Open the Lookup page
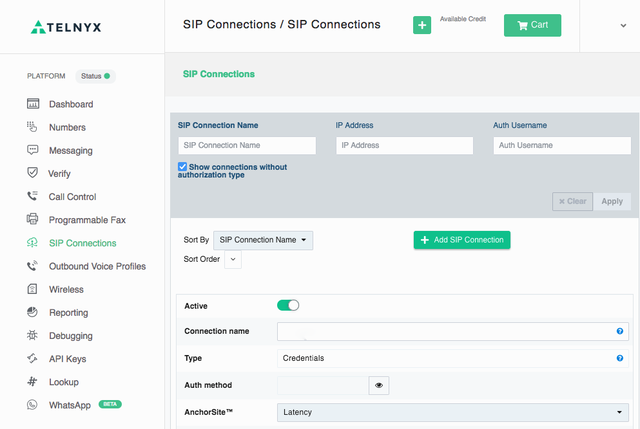640x429 pixels. [x=64, y=382]
